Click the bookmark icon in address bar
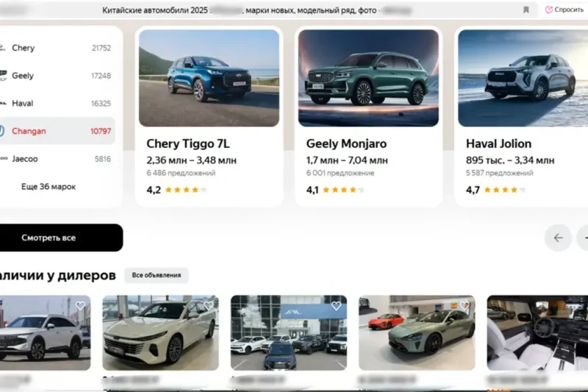 click(x=526, y=10)
